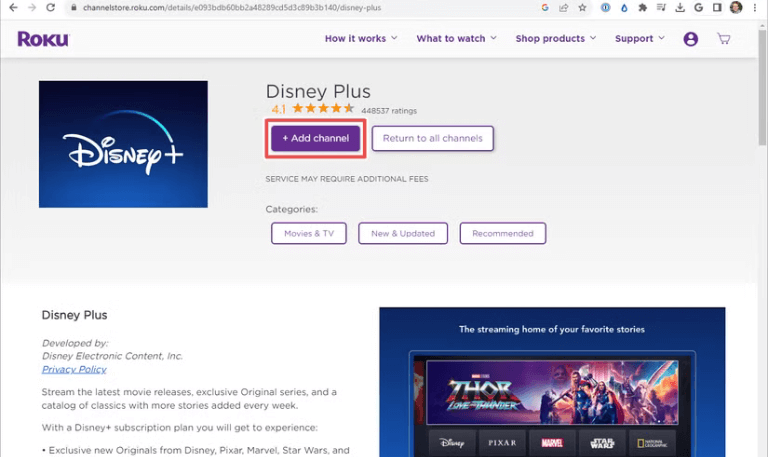Open the Privacy Policy link
768x457 pixels.
point(74,369)
